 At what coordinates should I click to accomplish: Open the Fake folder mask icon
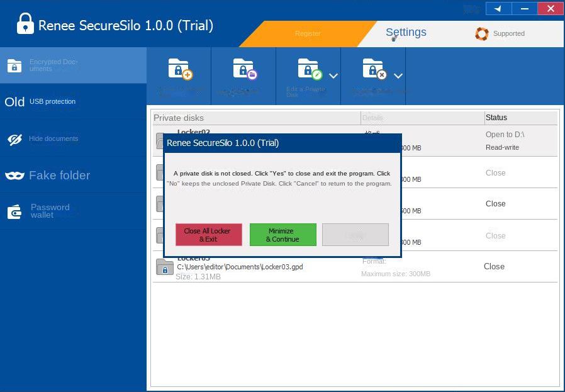14,176
